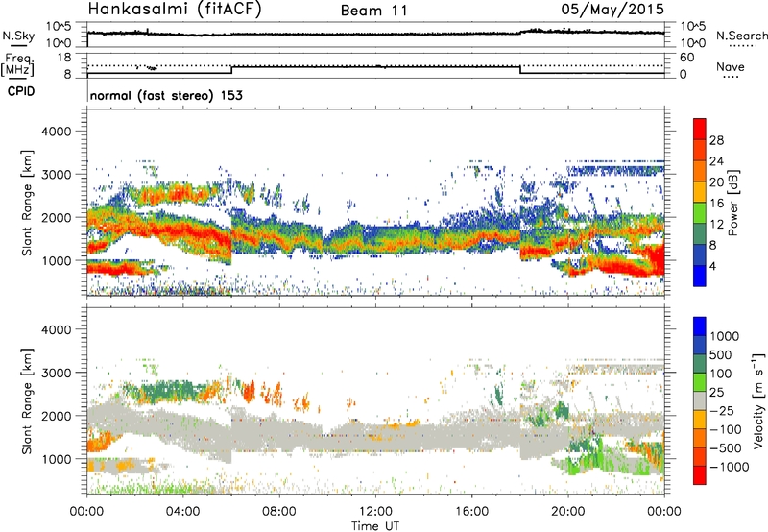Click 'normal (fast stereo) 153' text
The width and height of the screenshot is (768, 532).
(166, 95)
